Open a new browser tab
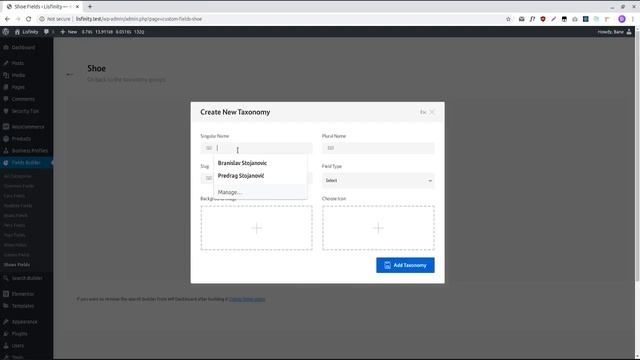This screenshot has height=360, width=640. 90,7
